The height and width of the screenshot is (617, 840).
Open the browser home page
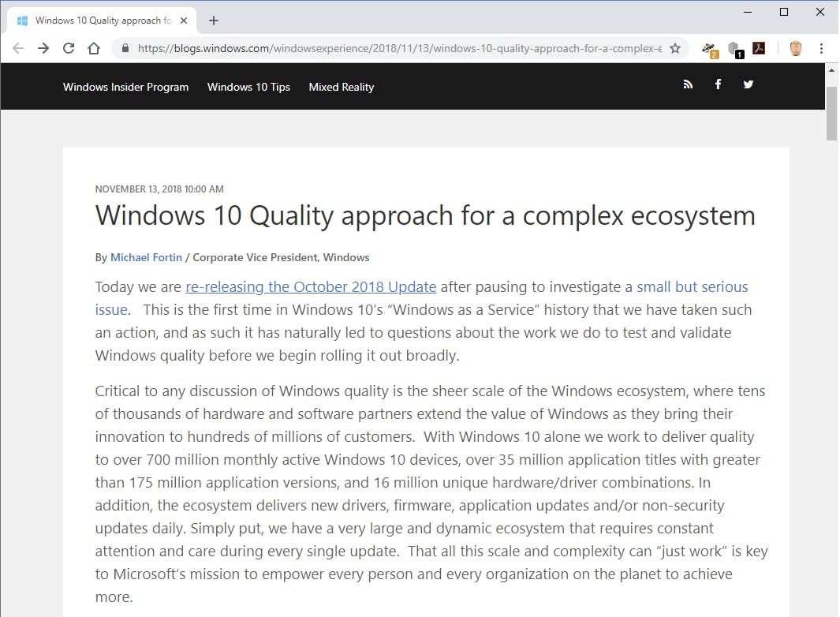(x=94, y=48)
